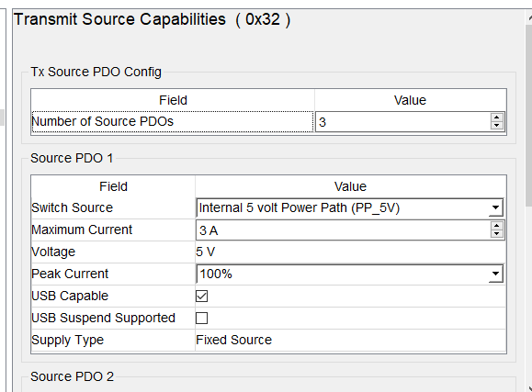Enable the USB Suspend Supported checkbox
This screenshot has height=392, width=532.
(201, 318)
